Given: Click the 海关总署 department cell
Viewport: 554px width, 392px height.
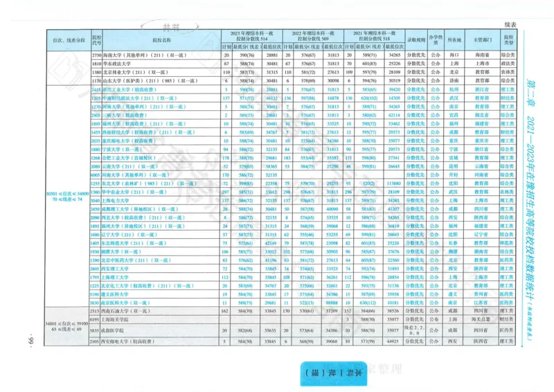Looking at the screenshot, I should tap(481, 319).
